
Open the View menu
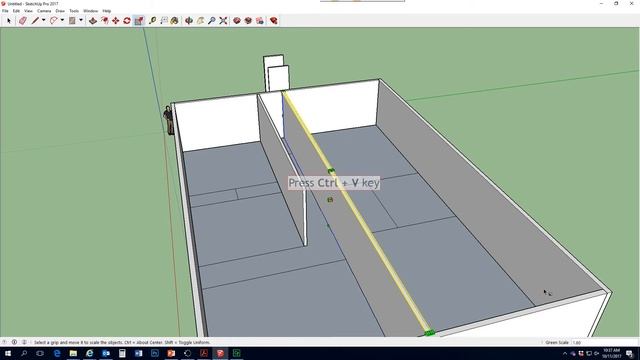tap(28, 11)
